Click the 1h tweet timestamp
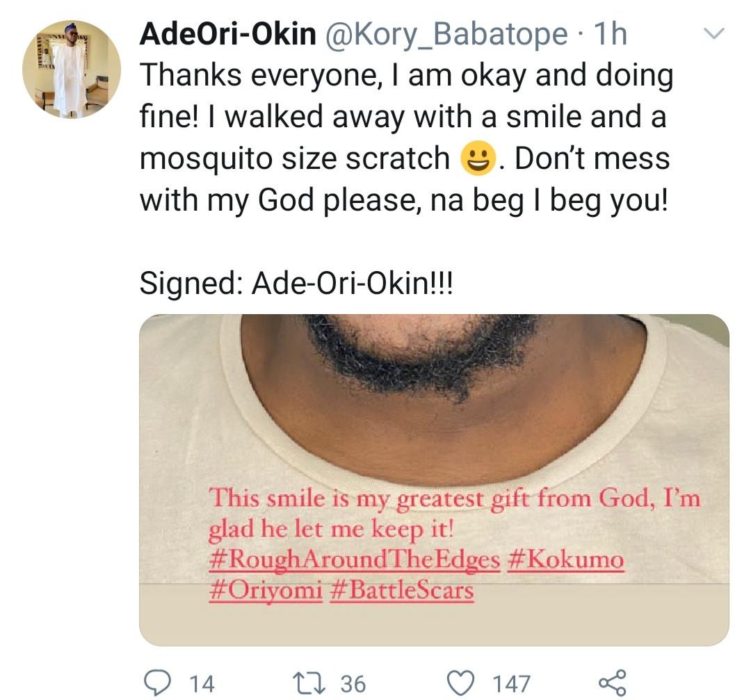751x700 pixels. [x=608, y=34]
